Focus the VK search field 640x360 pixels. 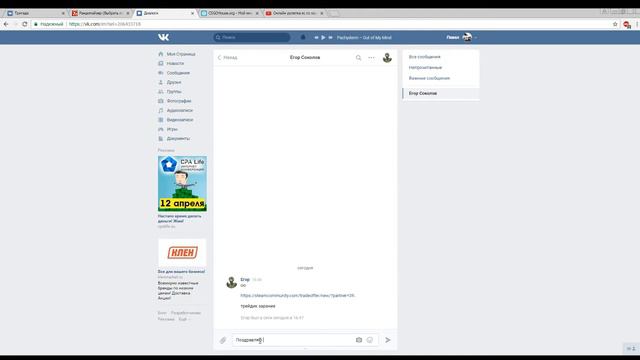[x=252, y=37]
